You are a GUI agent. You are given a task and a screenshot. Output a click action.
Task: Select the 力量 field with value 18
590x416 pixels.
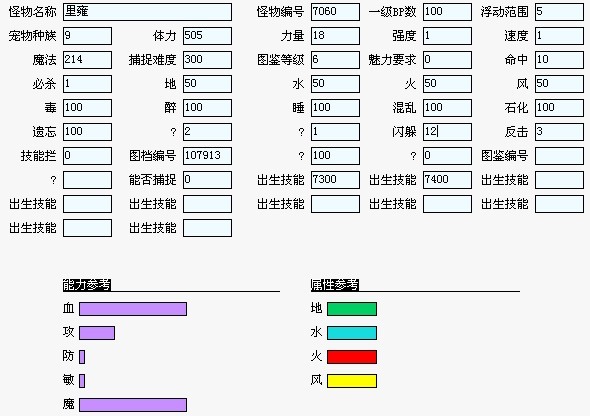tap(335, 36)
